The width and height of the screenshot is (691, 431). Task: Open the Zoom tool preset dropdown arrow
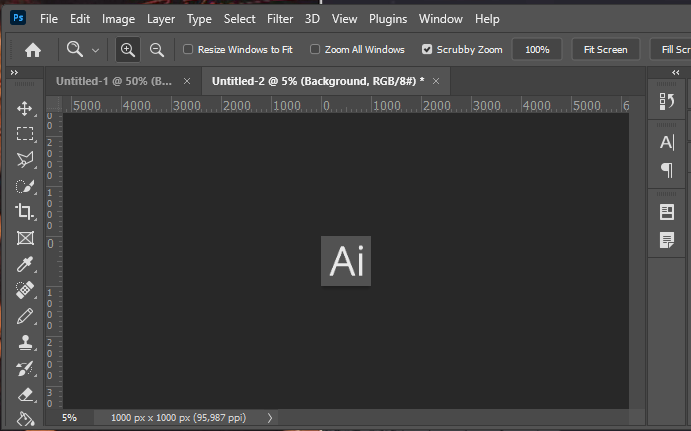95,50
